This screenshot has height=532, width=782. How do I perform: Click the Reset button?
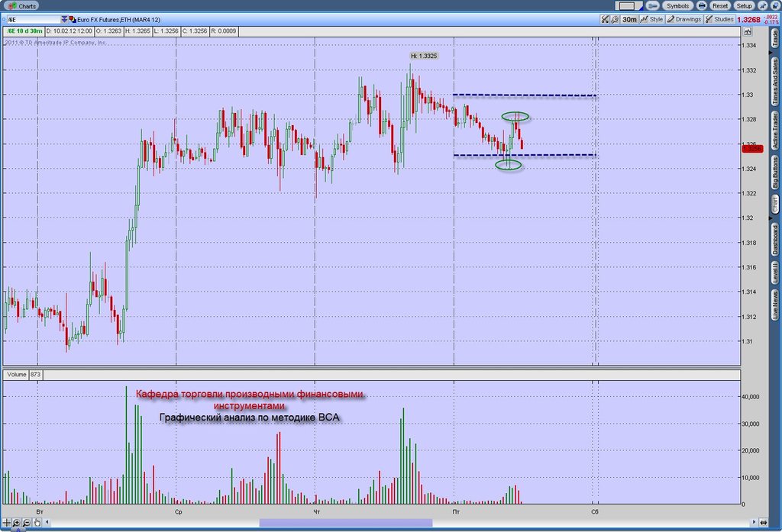tap(719, 6)
